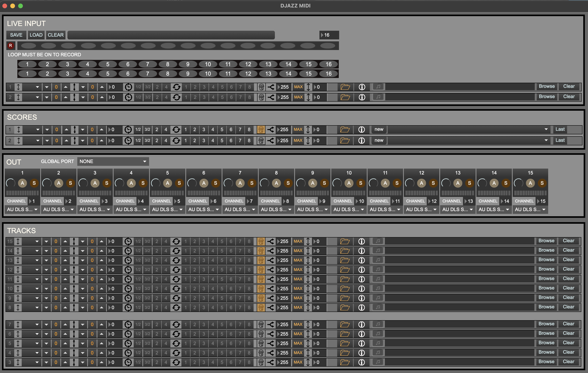Toggle the A button on output channel 8

click(x=276, y=183)
